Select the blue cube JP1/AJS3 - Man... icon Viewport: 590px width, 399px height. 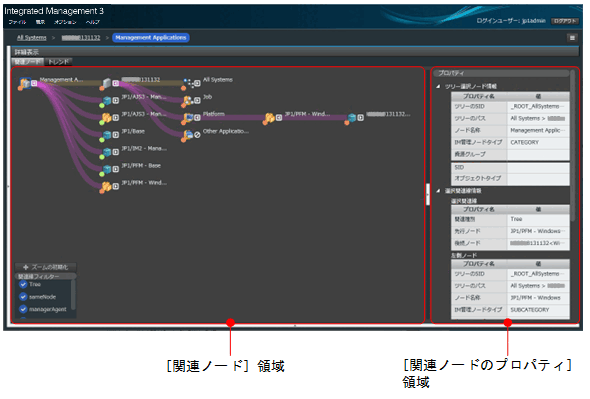click(107, 101)
